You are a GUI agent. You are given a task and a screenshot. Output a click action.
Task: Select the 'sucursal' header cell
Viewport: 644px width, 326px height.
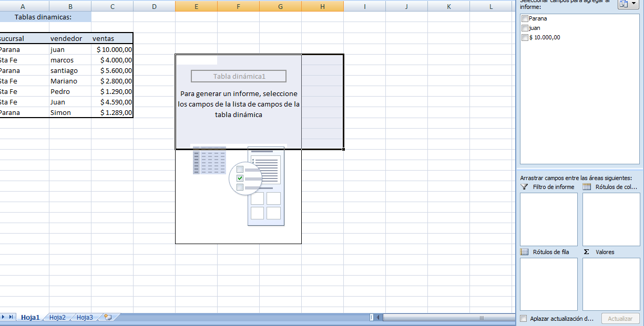click(24, 38)
